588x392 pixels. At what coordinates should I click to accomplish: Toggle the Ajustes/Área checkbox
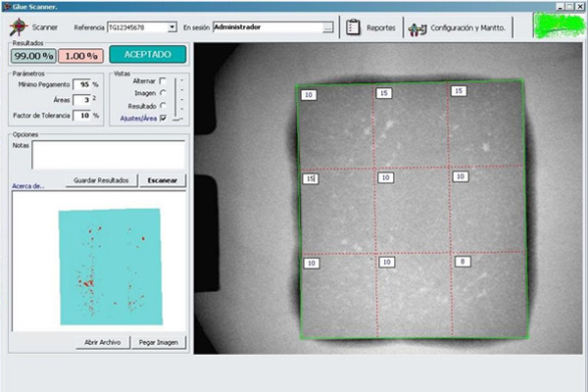[x=163, y=118]
